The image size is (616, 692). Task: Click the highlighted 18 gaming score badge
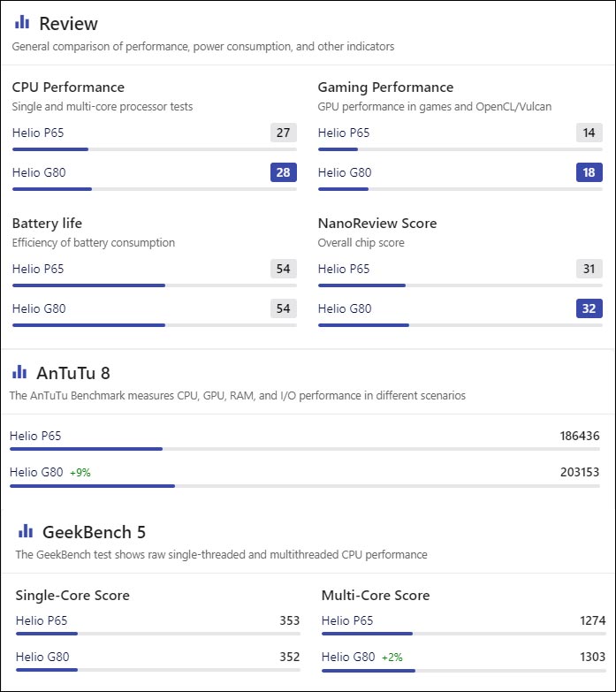click(589, 172)
